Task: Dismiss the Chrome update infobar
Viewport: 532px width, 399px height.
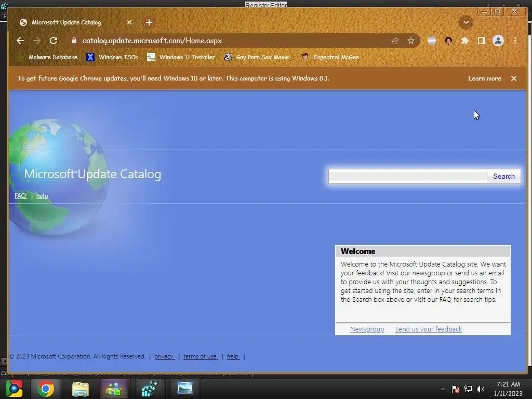Action: (514, 78)
